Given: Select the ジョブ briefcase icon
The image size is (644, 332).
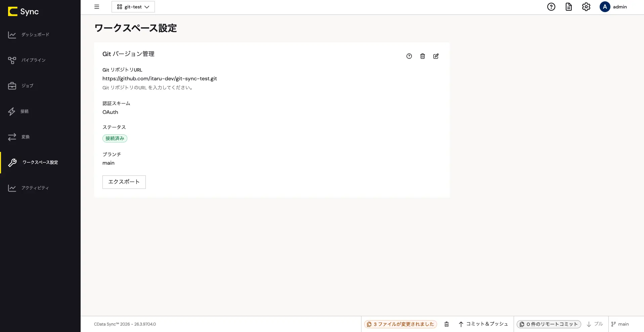Looking at the screenshot, I should 12,86.
